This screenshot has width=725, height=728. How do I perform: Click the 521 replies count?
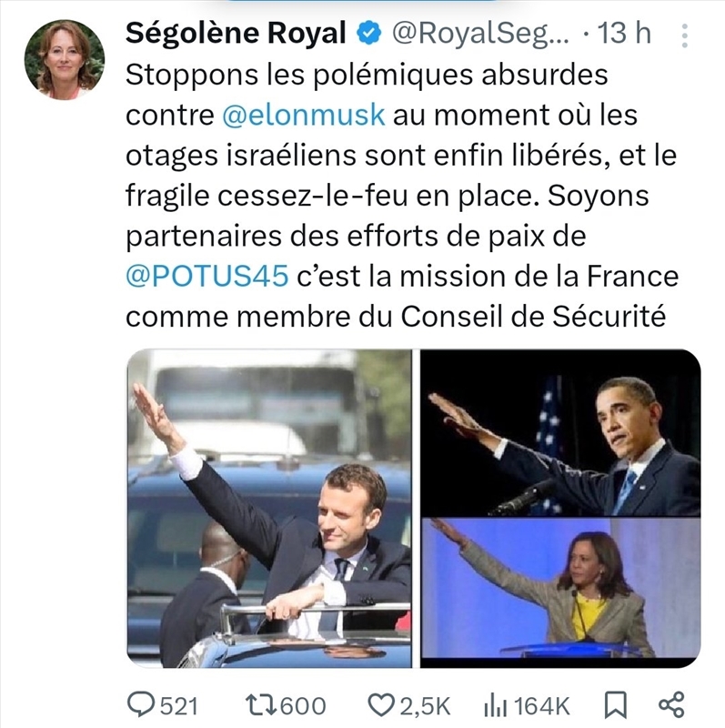click(x=178, y=704)
